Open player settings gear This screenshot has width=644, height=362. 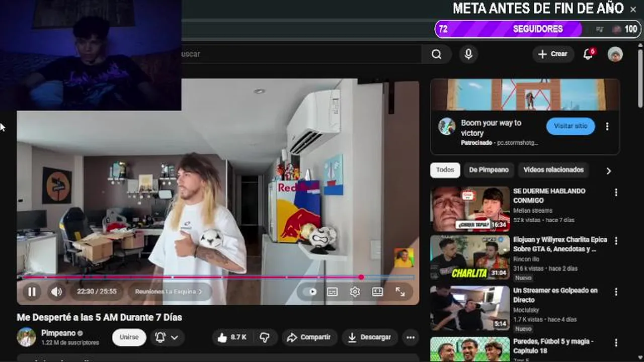click(x=355, y=292)
